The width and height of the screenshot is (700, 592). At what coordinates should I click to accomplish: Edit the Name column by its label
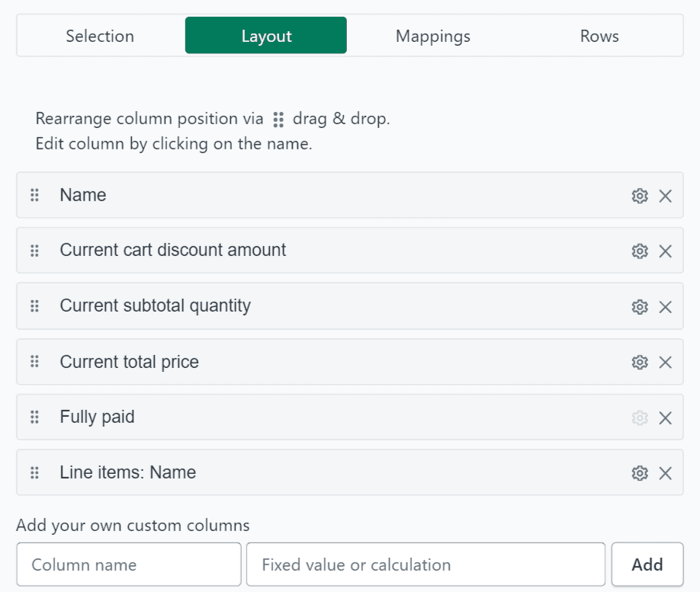point(83,195)
